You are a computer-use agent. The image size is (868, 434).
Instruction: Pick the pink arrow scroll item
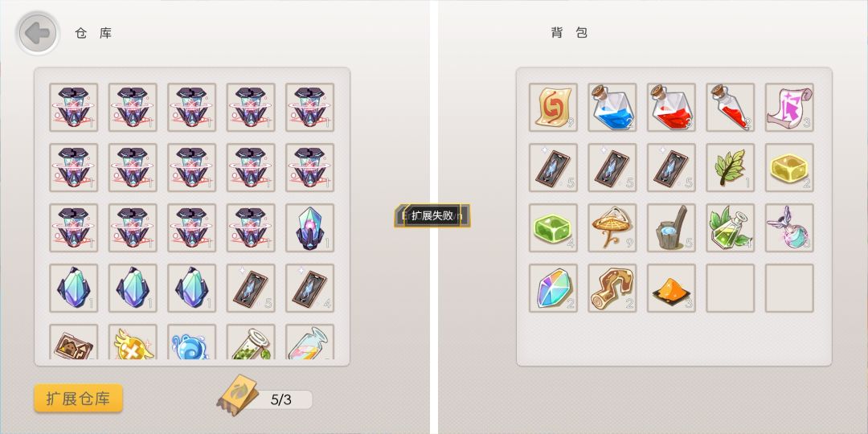point(789,108)
